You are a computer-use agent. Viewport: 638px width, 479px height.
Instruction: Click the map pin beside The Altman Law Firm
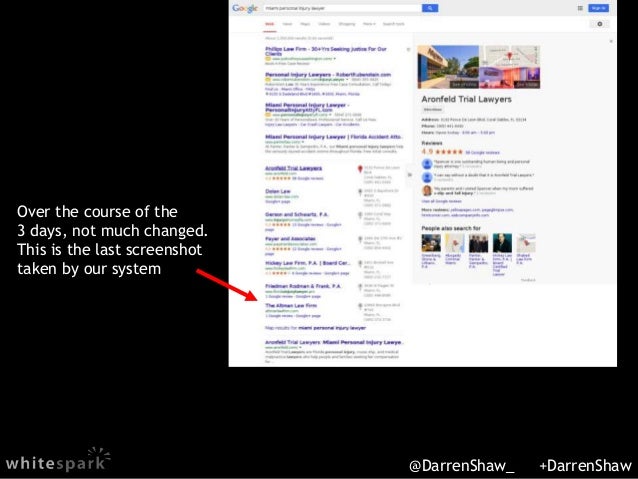360,306
